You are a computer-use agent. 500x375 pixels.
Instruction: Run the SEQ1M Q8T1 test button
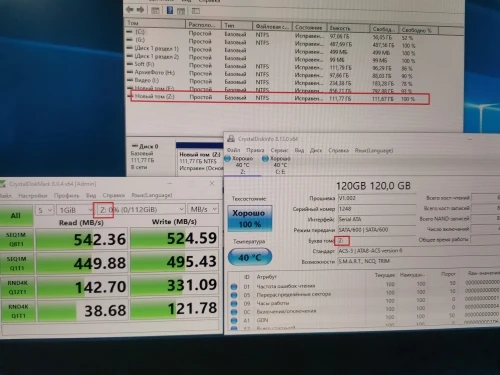pos(17,239)
